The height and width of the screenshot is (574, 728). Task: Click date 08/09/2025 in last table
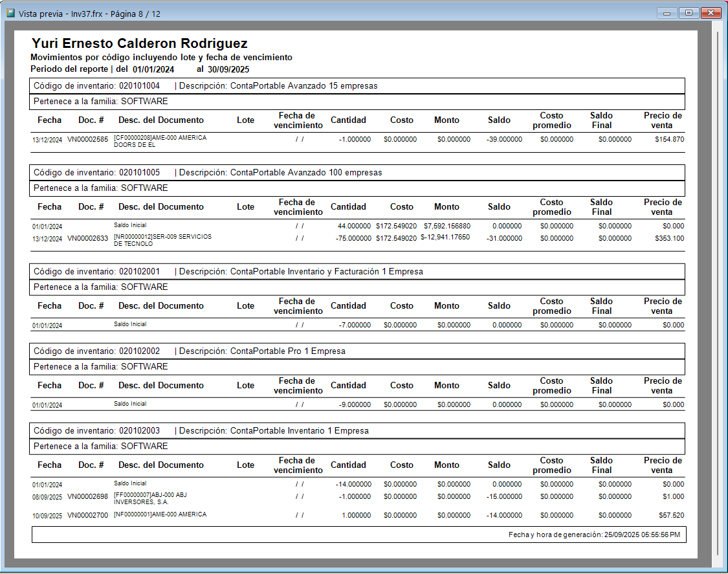[x=47, y=497]
